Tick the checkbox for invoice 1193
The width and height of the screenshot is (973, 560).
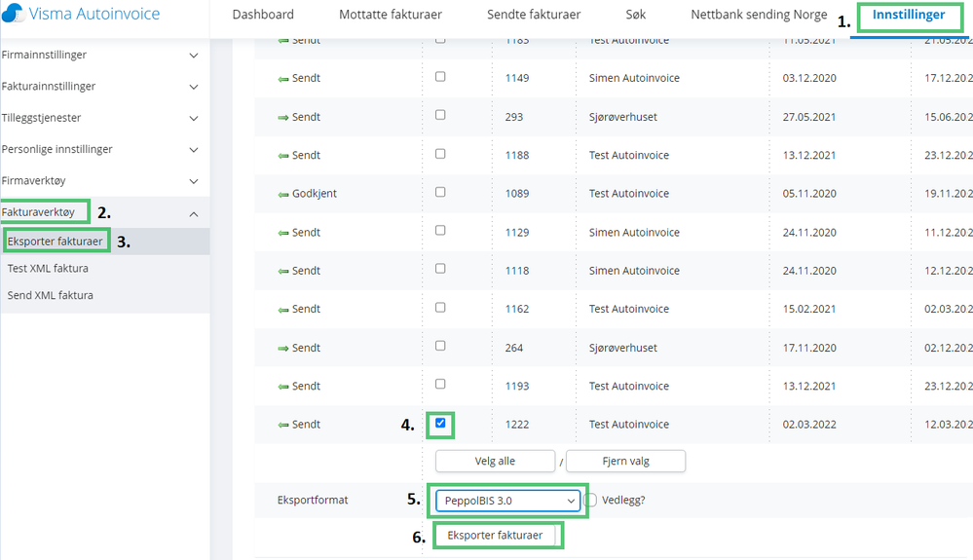tap(440, 385)
